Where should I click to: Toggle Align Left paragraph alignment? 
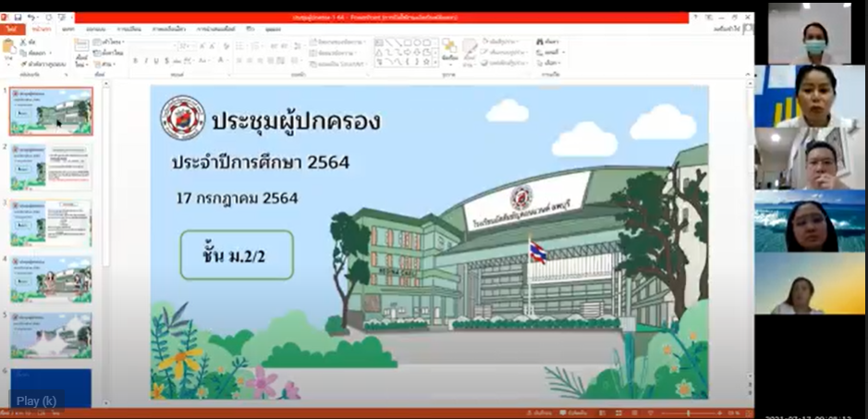239,60
